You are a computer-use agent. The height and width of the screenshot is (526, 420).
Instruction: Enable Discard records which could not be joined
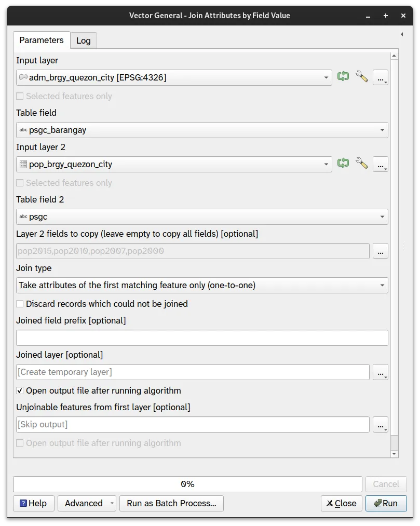[x=19, y=303]
